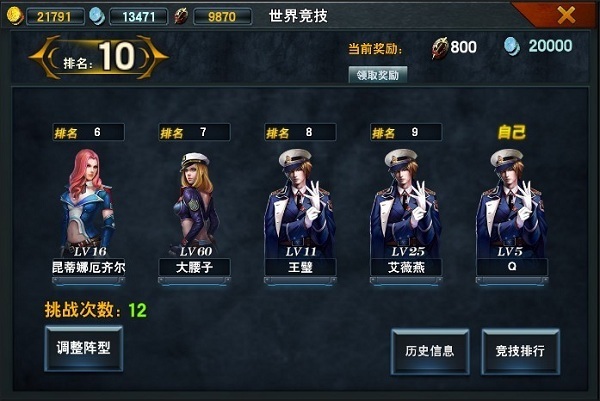Click the diamond icon beside reward 20000
600x401 pixels.
point(512,47)
